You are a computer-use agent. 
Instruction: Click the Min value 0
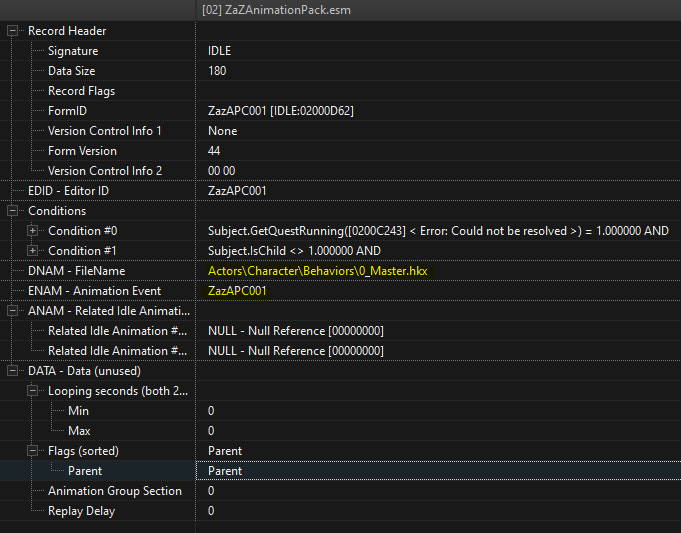click(x=211, y=411)
